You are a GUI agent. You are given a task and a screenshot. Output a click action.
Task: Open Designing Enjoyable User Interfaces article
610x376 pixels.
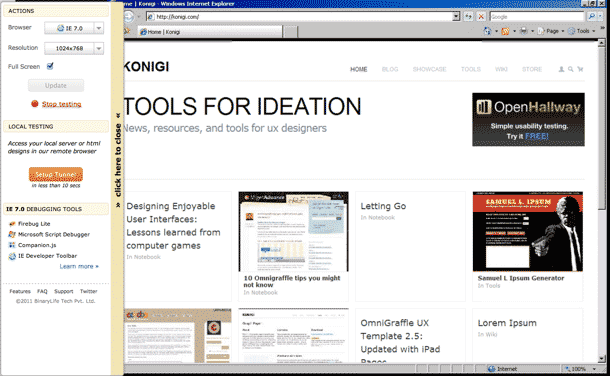click(x=174, y=226)
